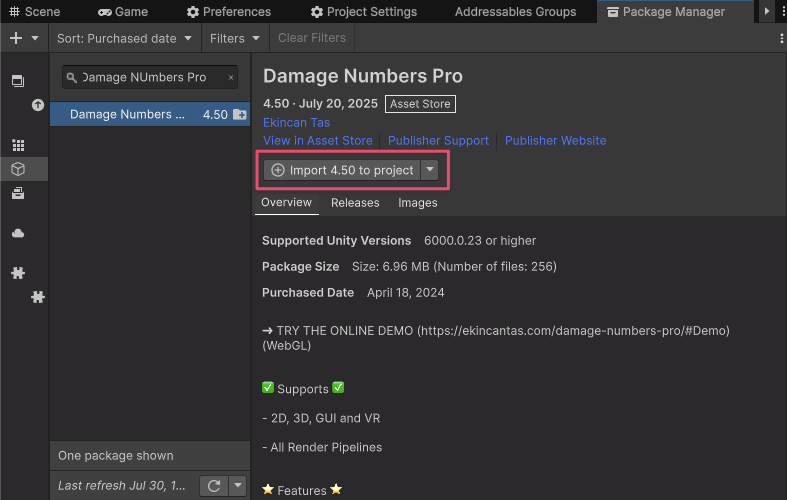The height and width of the screenshot is (500, 787).
Task: Open the import options dropdown arrow
Action: pyautogui.click(x=430, y=170)
